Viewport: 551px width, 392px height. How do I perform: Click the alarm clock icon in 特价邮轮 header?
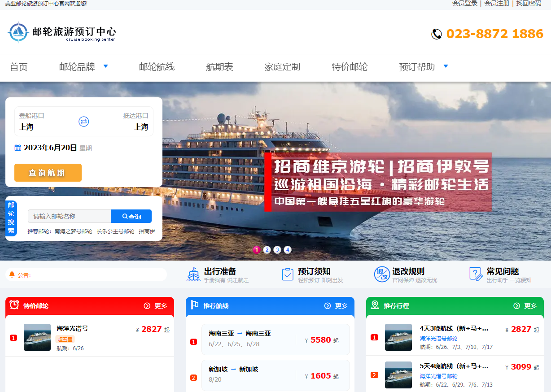[14, 305]
